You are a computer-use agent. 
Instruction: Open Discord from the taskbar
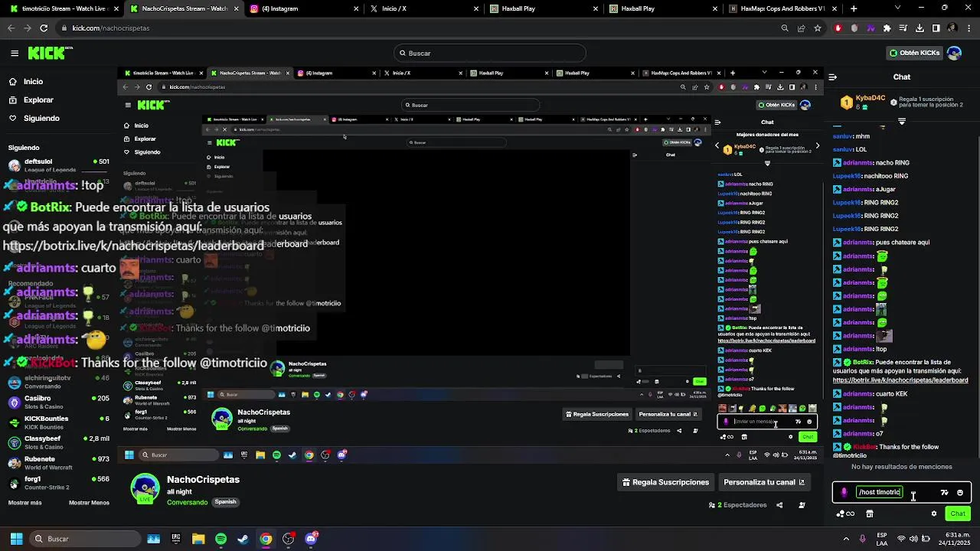[311, 539]
